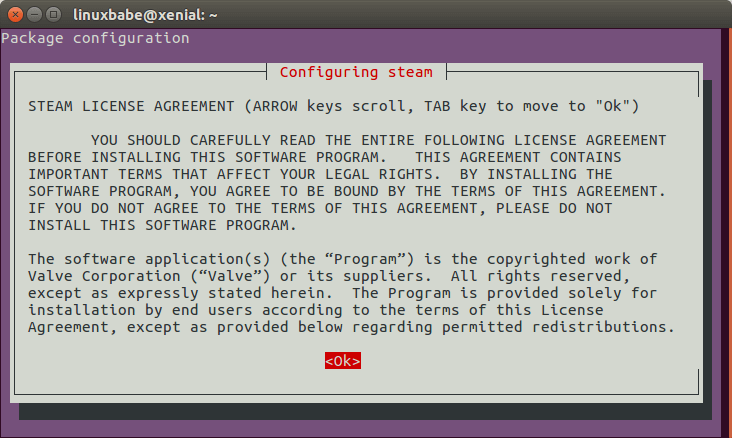The height and width of the screenshot is (438, 732).
Task: Click the line 'SOFTWARE PROGRAM, YOU AGREE TO BE BOUND'
Action: coord(347,191)
